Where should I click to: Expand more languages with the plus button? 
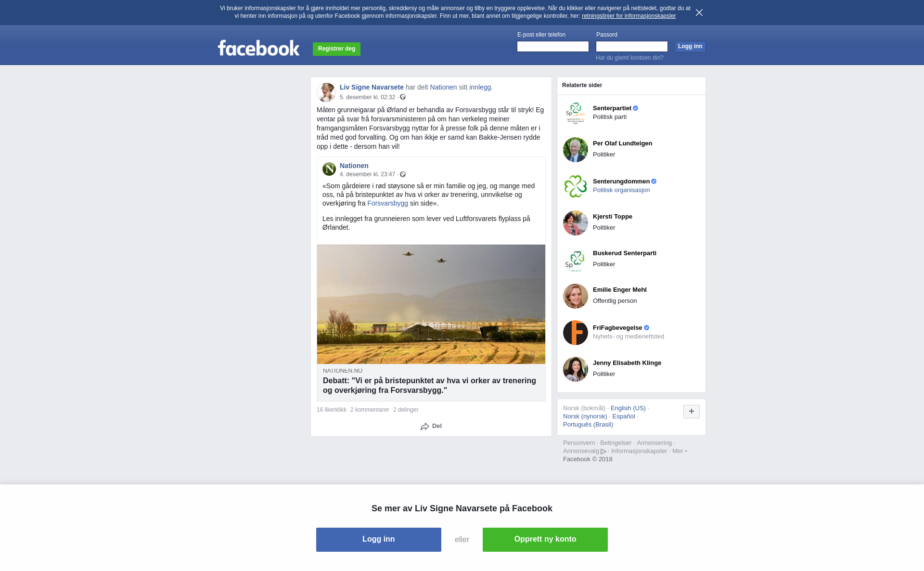pyautogui.click(x=692, y=412)
